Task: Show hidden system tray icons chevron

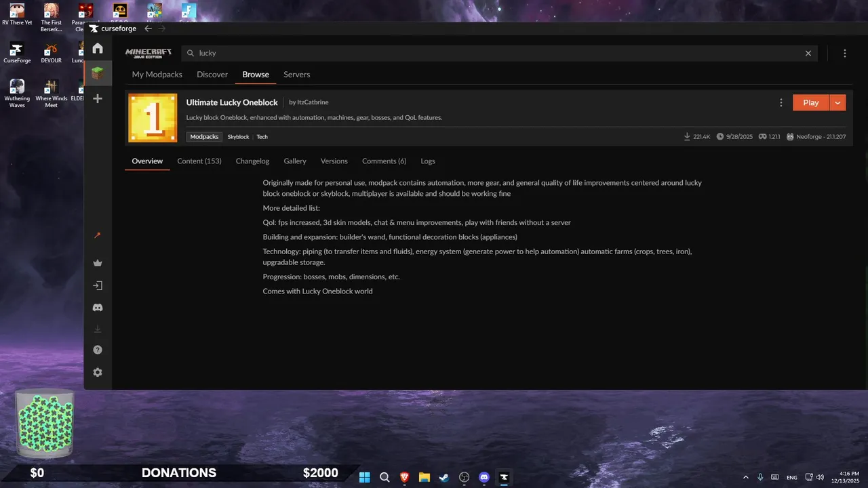Action: click(x=746, y=477)
